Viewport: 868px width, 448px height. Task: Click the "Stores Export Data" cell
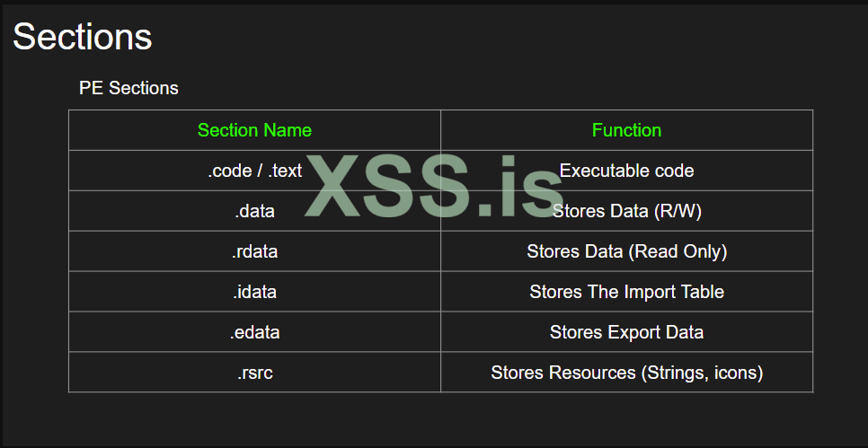click(x=626, y=332)
